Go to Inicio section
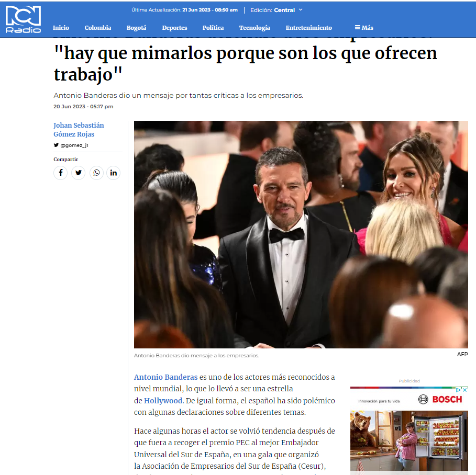 click(61, 28)
